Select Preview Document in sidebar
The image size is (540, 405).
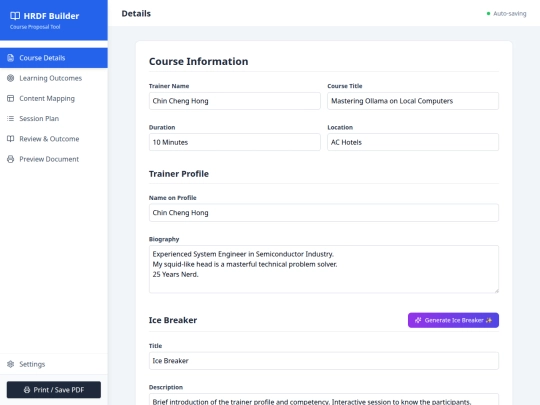click(54, 159)
